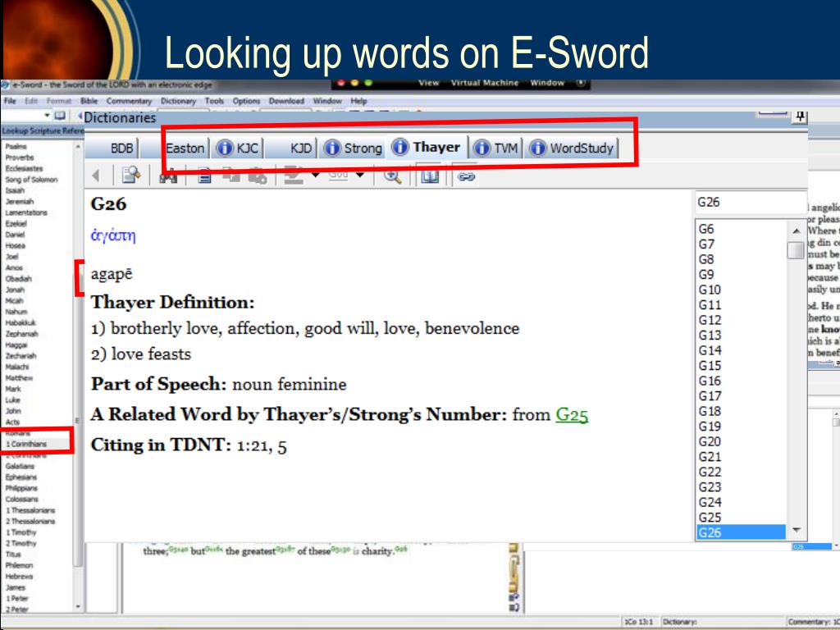Open the Bible menu

89,101
